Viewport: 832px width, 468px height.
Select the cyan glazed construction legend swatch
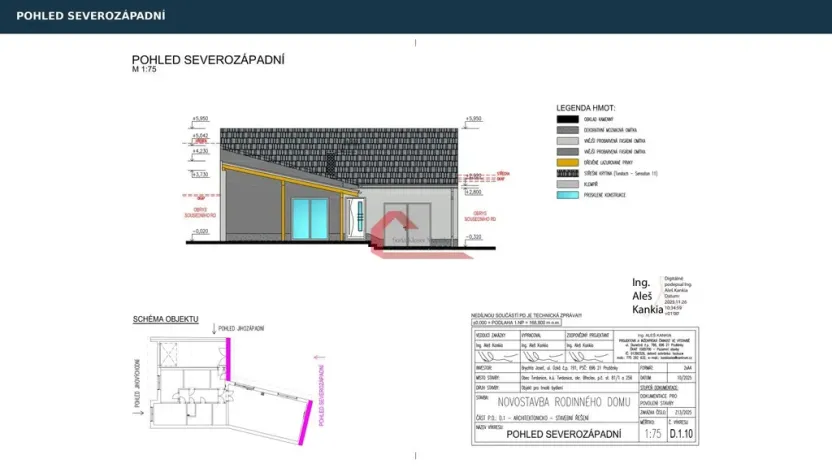[567, 195]
